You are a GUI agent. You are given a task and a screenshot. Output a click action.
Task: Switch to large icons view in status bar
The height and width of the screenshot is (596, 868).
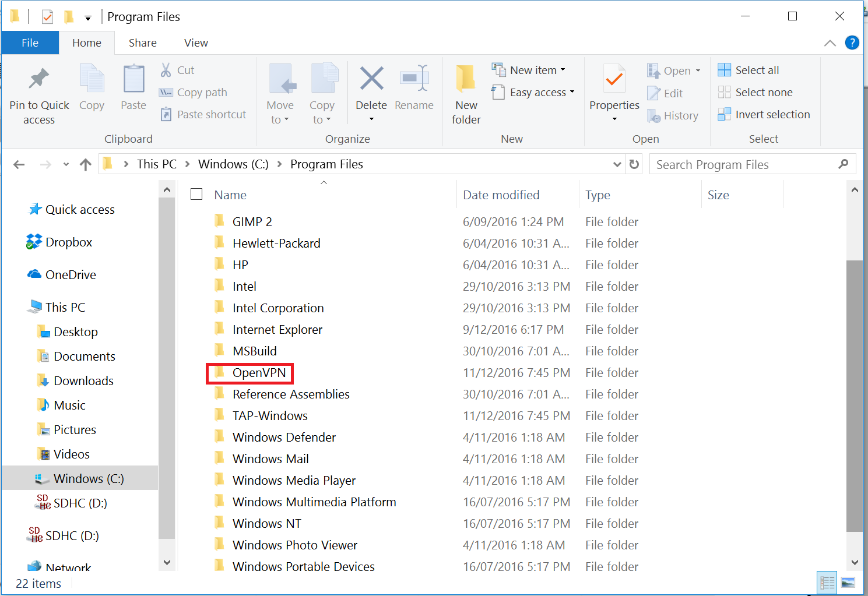tap(848, 582)
